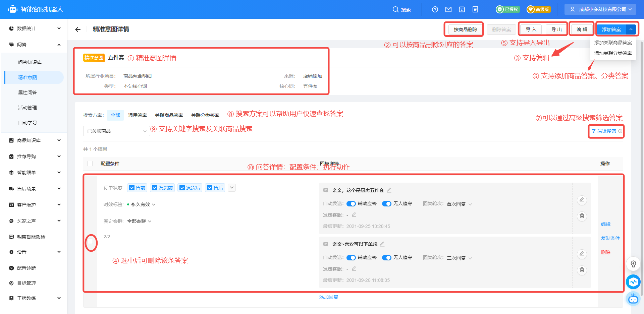Open the download box icon in header
The image size is (644, 314).
[x=462, y=9]
